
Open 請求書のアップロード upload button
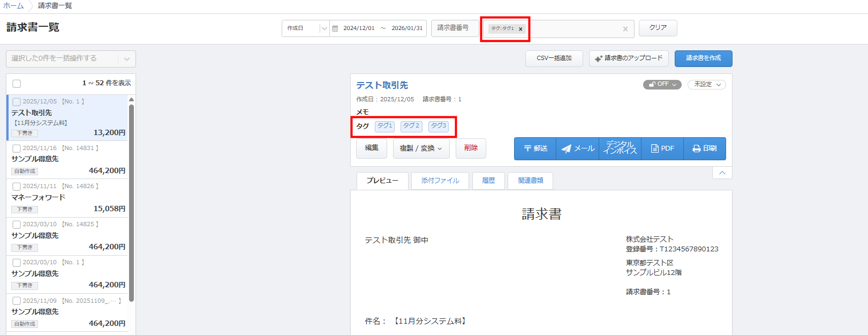(628, 58)
